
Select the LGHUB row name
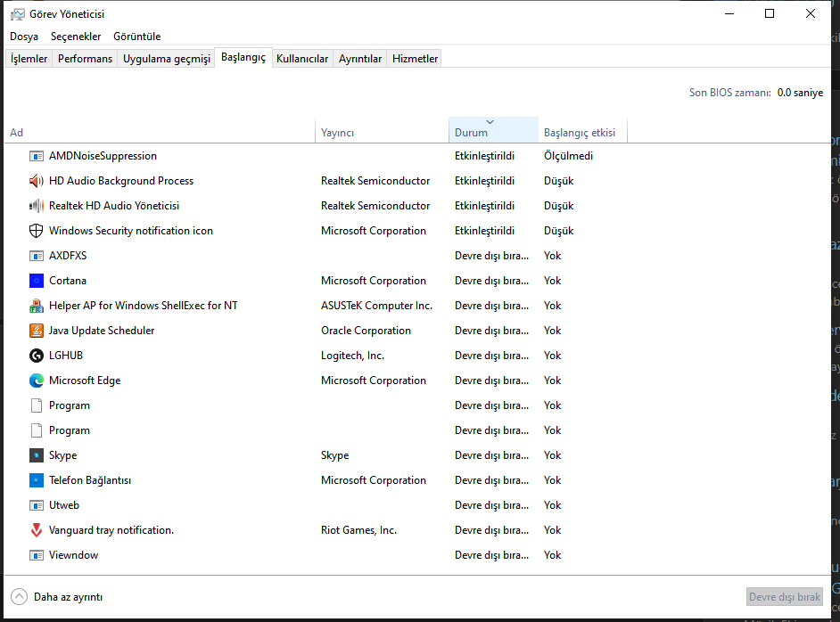(66, 356)
